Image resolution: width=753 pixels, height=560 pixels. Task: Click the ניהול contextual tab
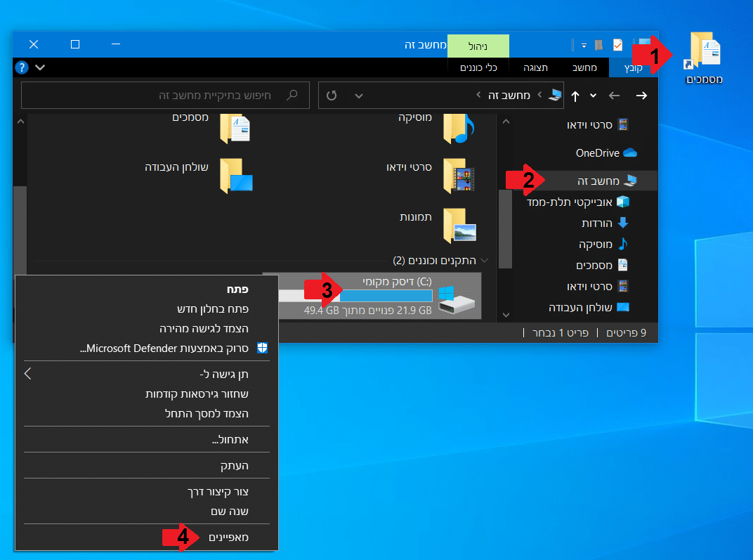[x=478, y=46]
